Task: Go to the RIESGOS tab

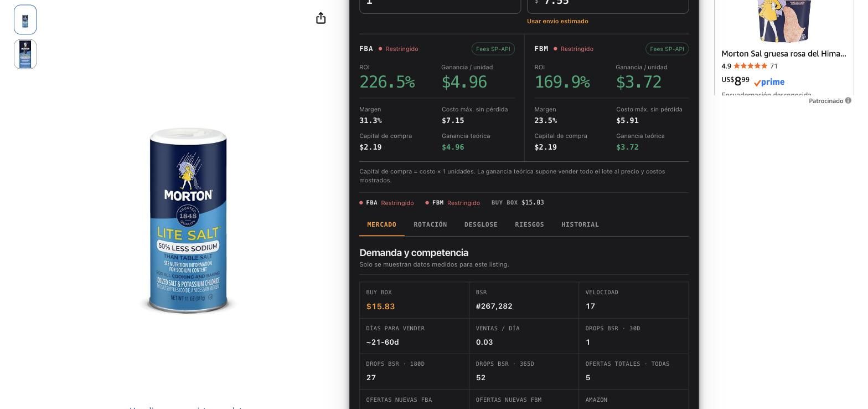Action: click(529, 224)
